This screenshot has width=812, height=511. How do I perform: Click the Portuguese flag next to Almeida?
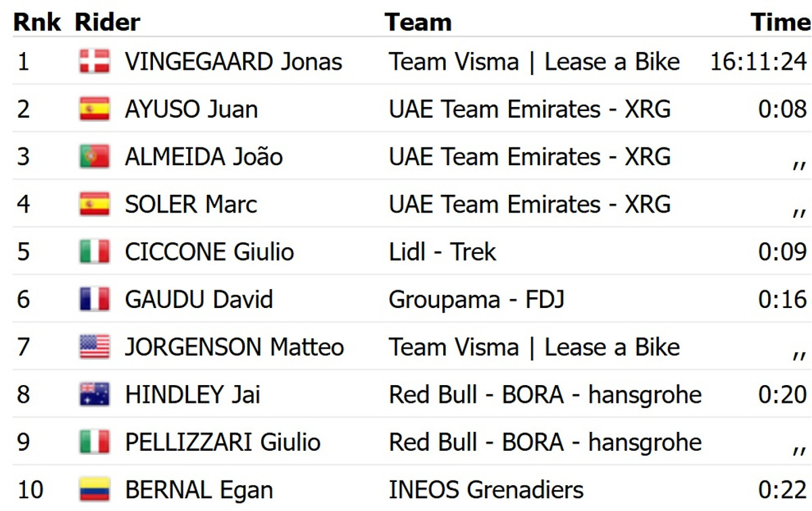[94, 157]
